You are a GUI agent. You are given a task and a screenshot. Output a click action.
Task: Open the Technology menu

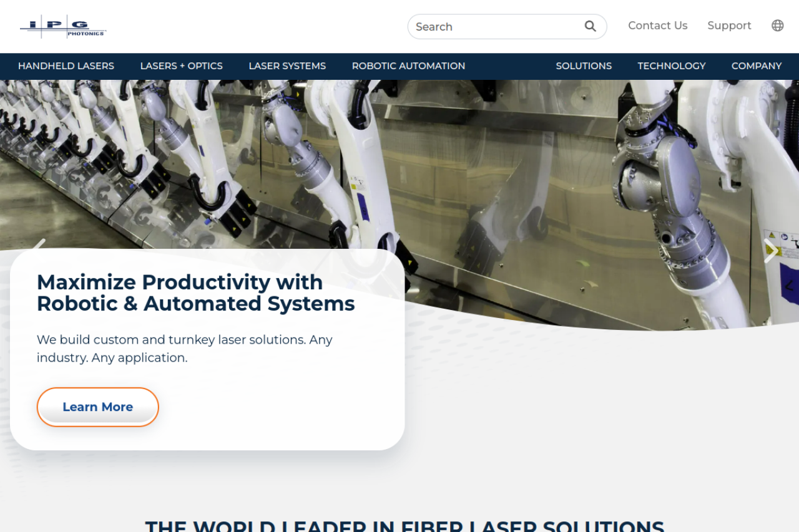672,66
